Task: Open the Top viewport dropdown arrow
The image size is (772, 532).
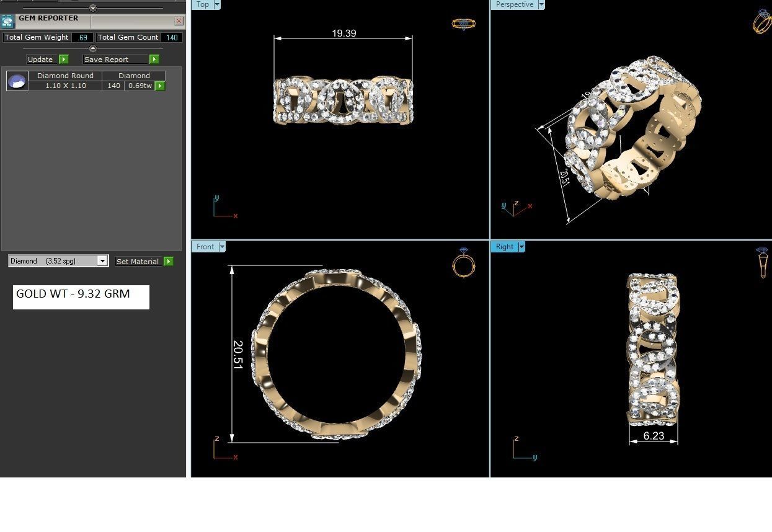Action: pyautogui.click(x=217, y=4)
